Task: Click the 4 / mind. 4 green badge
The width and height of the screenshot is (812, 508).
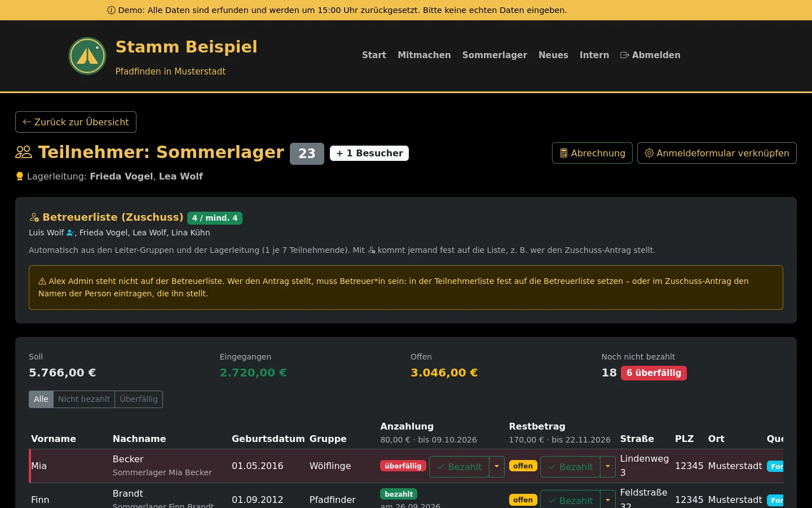Action: click(x=215, y=218)
